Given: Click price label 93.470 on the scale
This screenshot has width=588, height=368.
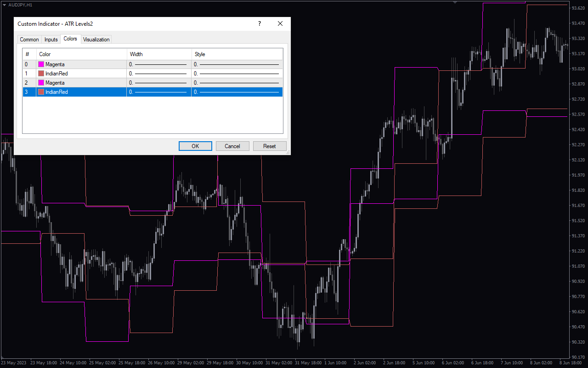Looking at the screenshot, I should click(x=578, y=23).
